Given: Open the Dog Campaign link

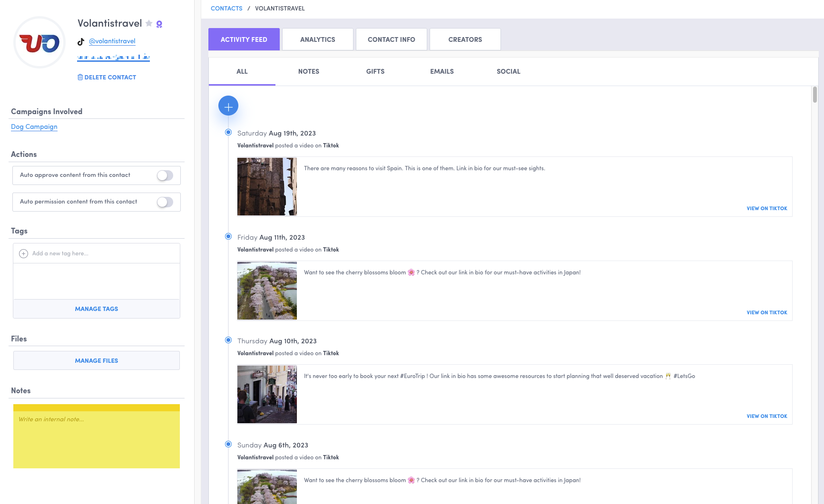Looking at the screenshot, I should [x=34, y=126].
